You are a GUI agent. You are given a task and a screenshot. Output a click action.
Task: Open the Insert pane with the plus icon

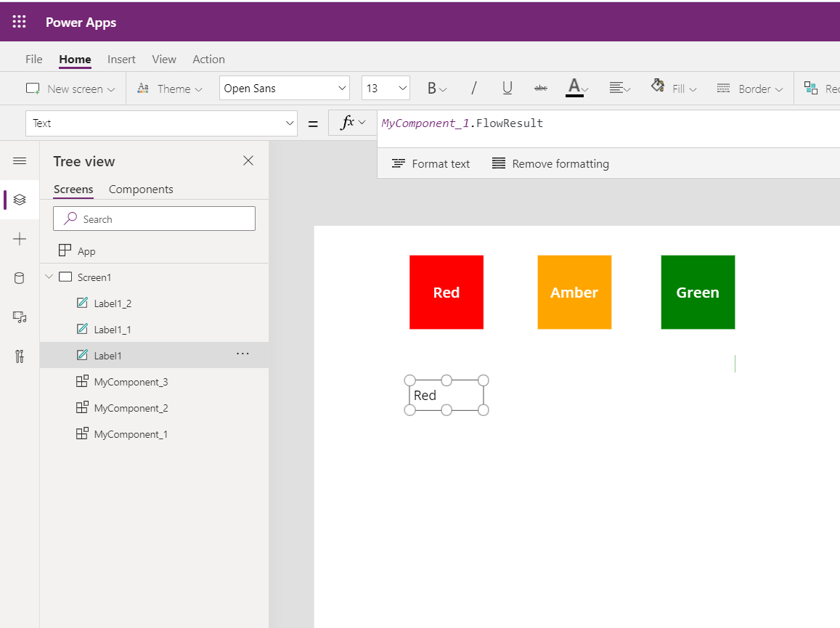tap(20, 238)
